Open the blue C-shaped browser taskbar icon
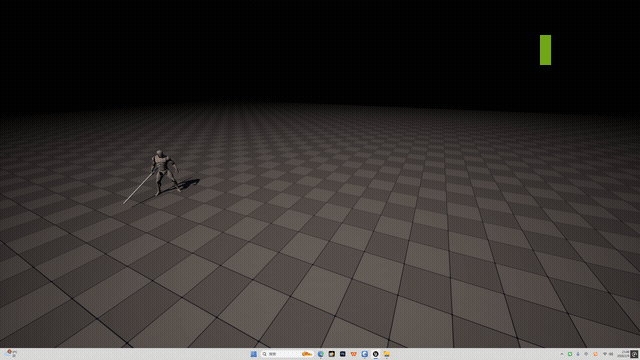Viewport: 640px width, 360px height. pyautogui.click(x=364, y=354)
